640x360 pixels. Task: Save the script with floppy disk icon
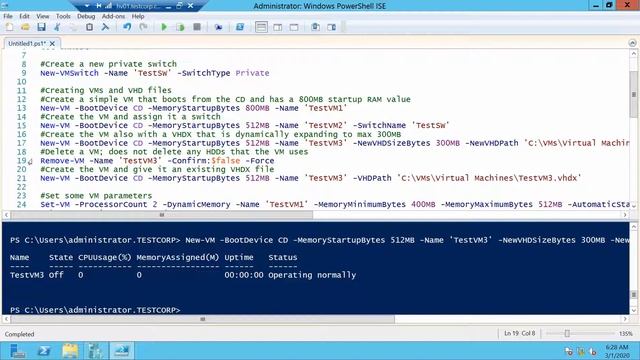pyautogui.click(x=41, y=27)
